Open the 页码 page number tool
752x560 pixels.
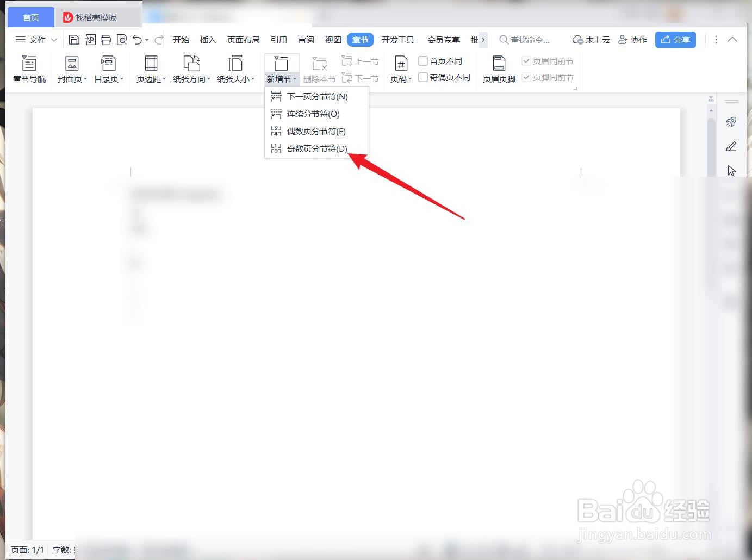coord(400,68)
